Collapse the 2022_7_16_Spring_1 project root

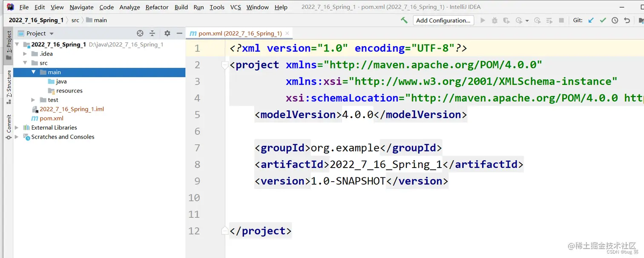[17, 44]
